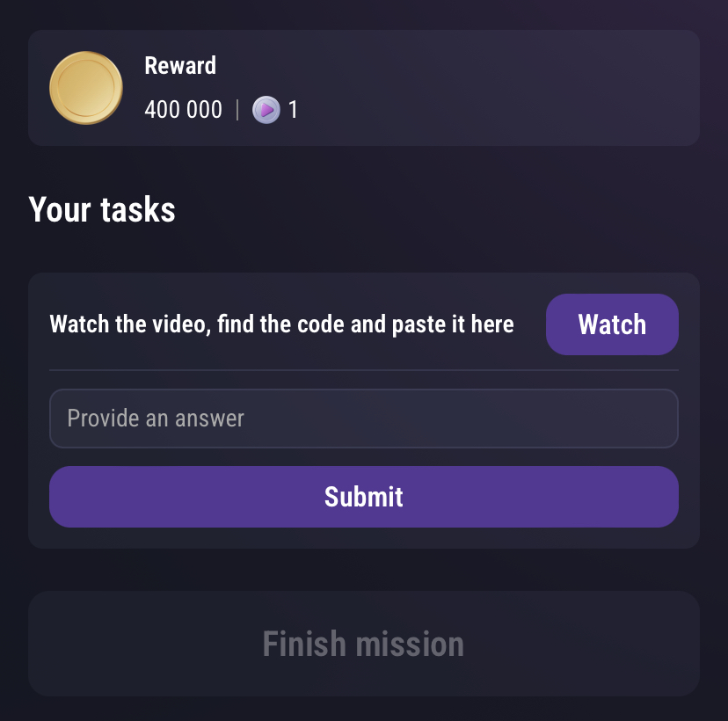Submit the code answer
This screenshot has height=721, width=728.
pos(363,497)
